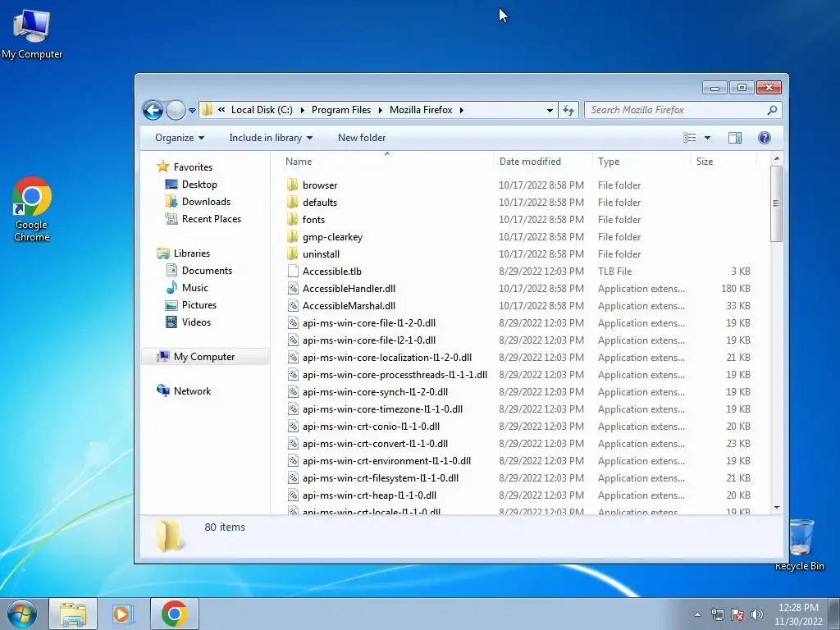Select the AccessibleMarshal.dll file icon
The height and width of the screenshot is (630, 840).
293,305
